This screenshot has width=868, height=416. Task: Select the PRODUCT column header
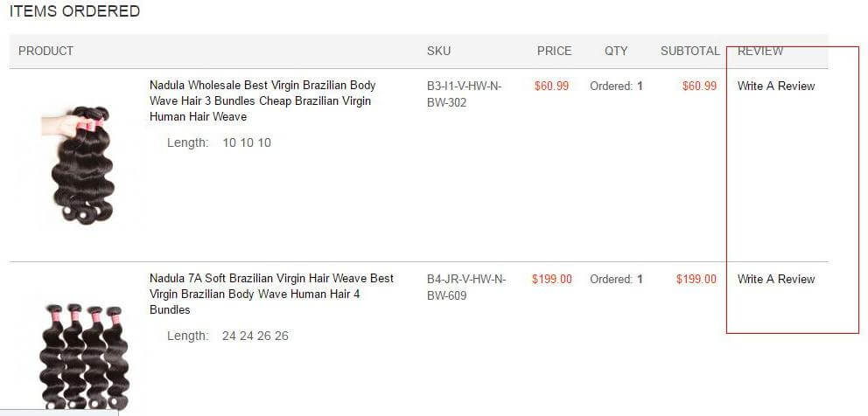pos(46,51)
